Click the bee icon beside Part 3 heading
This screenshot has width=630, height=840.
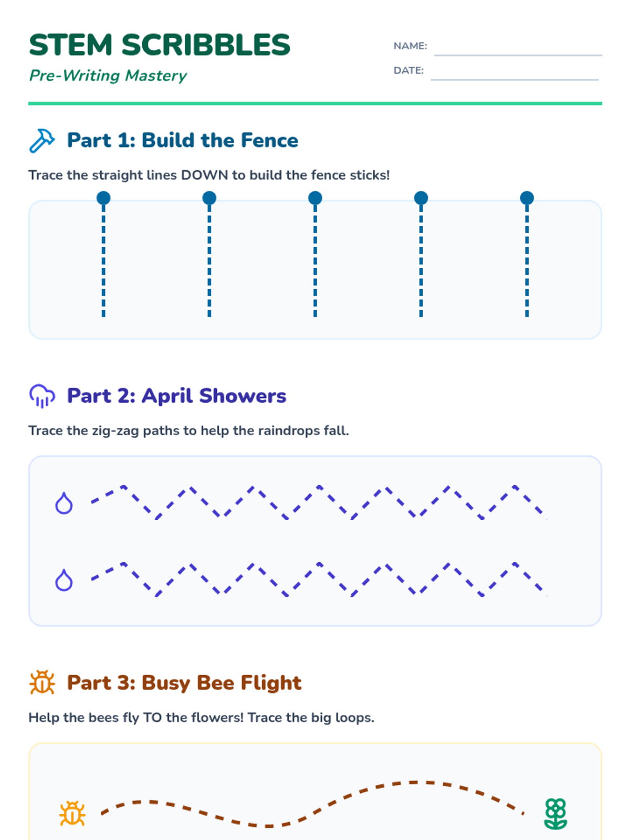tap(42, 682)
